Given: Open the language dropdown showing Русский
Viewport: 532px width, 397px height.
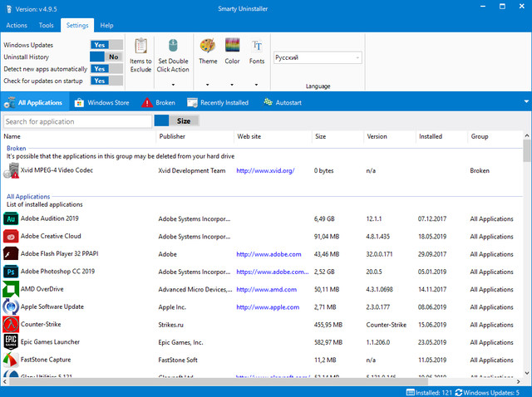Looking at the screenshot, I should click(x=318, y=57).
